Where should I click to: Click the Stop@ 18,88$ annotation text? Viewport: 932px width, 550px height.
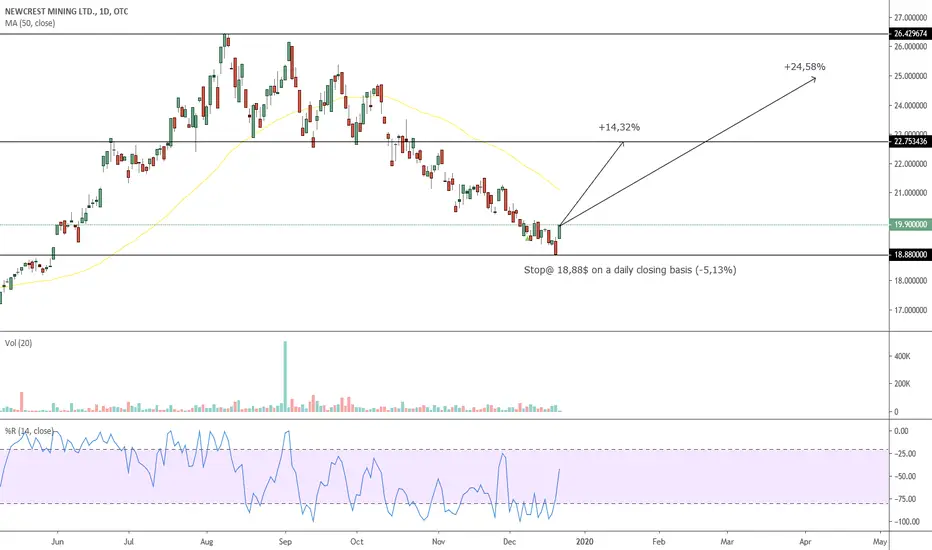click(x=630, y=270)
